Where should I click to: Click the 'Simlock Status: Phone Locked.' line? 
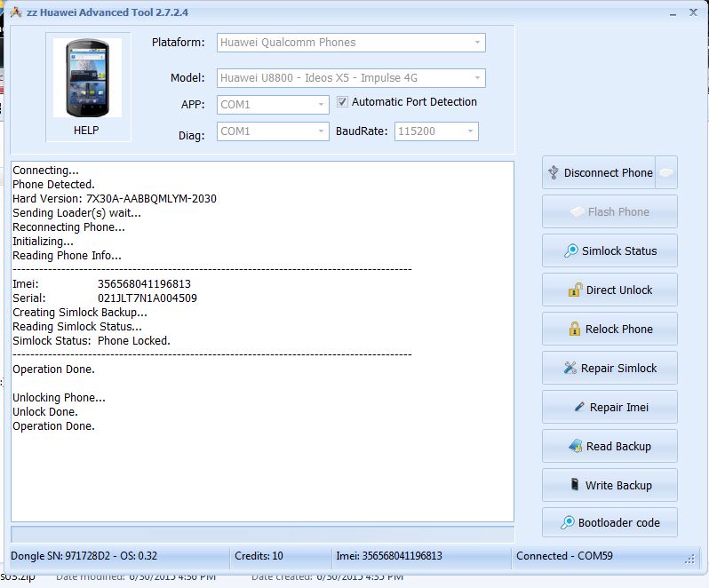pyautogui.click(x=92, y=341)
